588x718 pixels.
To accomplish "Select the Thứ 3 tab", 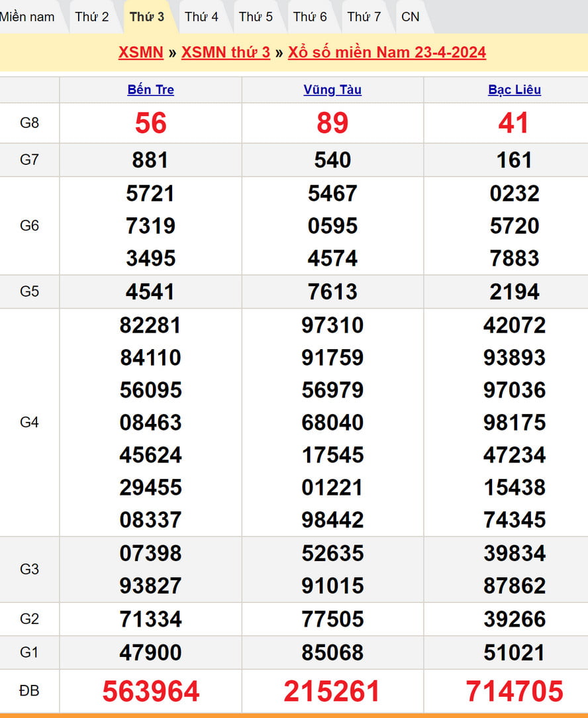I will click(147, 17).
